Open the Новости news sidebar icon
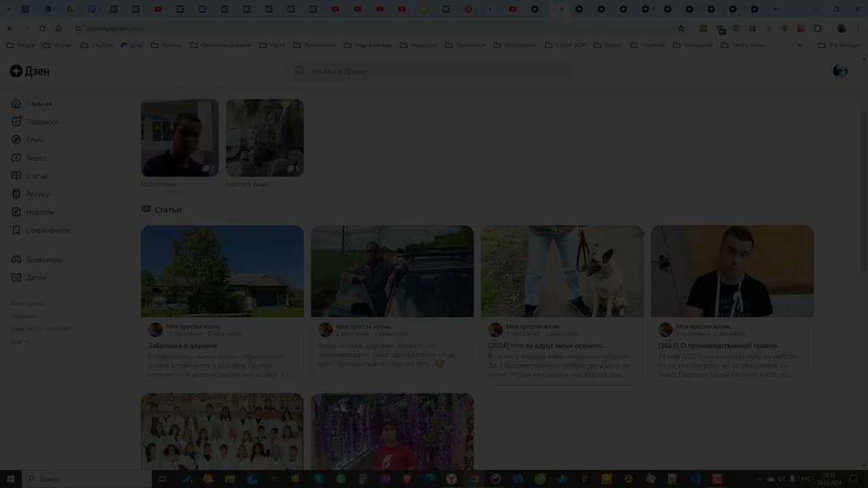868x488 pixels. coord(16,212)
